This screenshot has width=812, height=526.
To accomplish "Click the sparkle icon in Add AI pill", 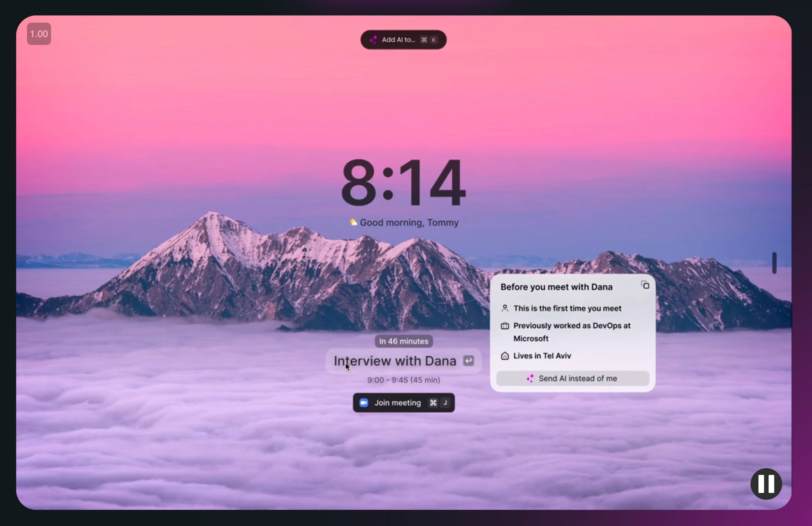I will coord(373,40).
